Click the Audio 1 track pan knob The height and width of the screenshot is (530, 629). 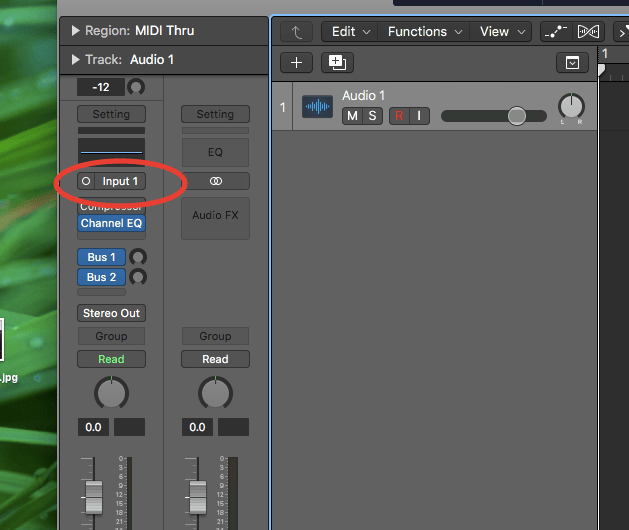[x=571, y=106]
